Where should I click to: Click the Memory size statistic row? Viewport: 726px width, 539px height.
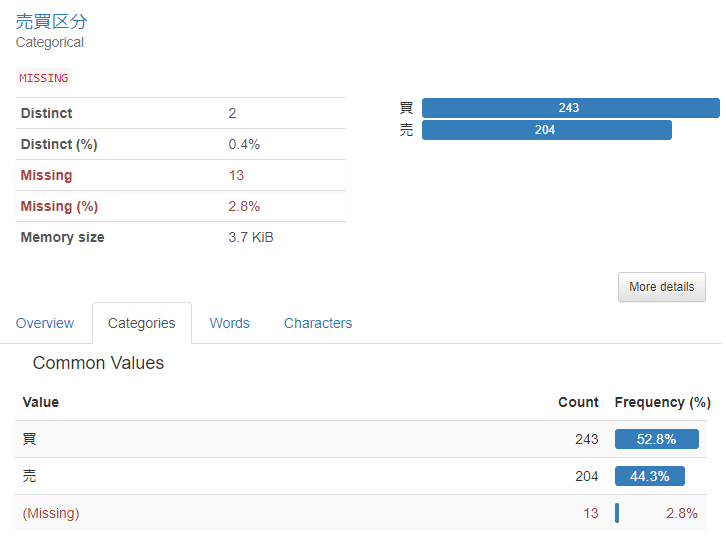pos(180,237)
